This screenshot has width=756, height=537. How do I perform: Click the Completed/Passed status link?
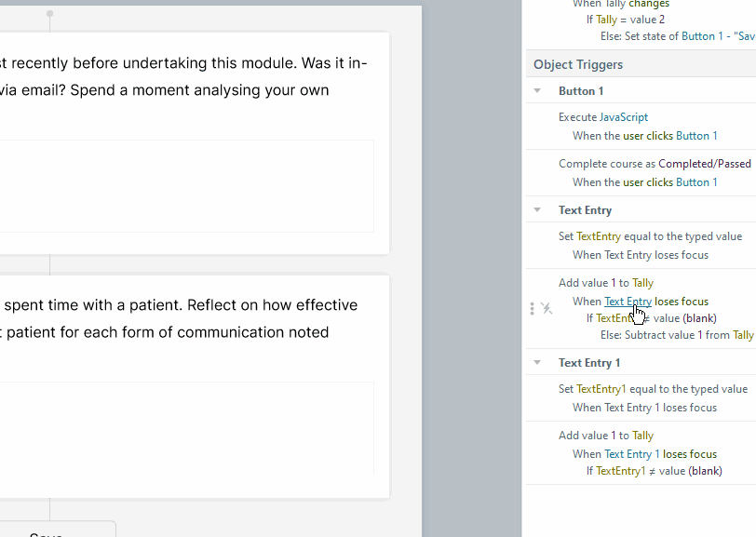(x=704, y=164)
